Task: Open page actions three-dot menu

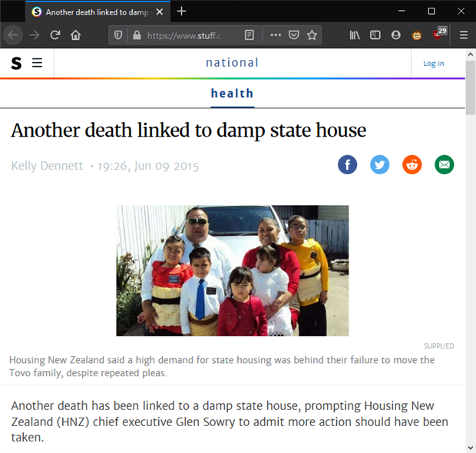Action: [276, 35]
